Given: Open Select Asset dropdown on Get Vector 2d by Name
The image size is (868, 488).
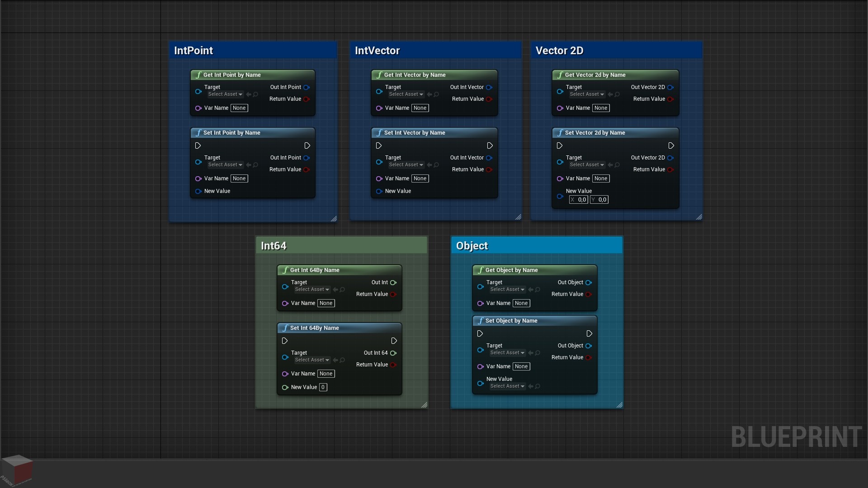Looking at the screenshot, I should [x=587, y=94].
